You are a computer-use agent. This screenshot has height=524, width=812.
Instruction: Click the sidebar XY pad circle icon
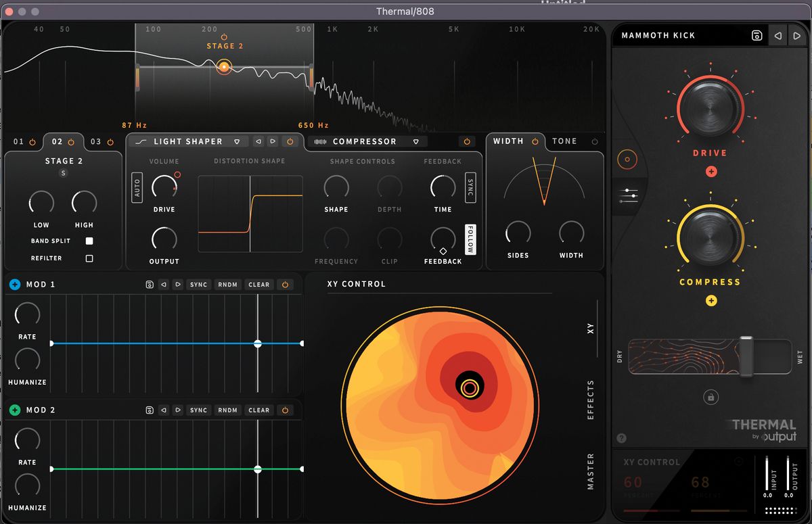629,160
